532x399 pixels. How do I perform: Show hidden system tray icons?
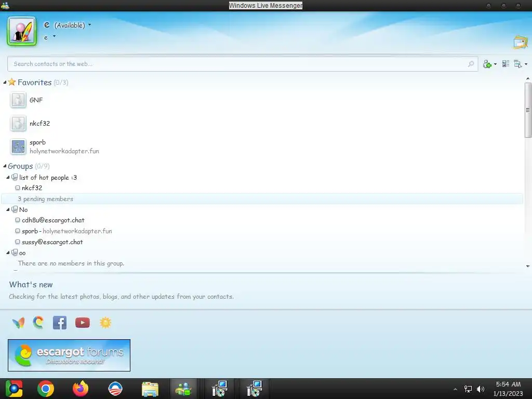pyautogui.click(x=455, y=389)
